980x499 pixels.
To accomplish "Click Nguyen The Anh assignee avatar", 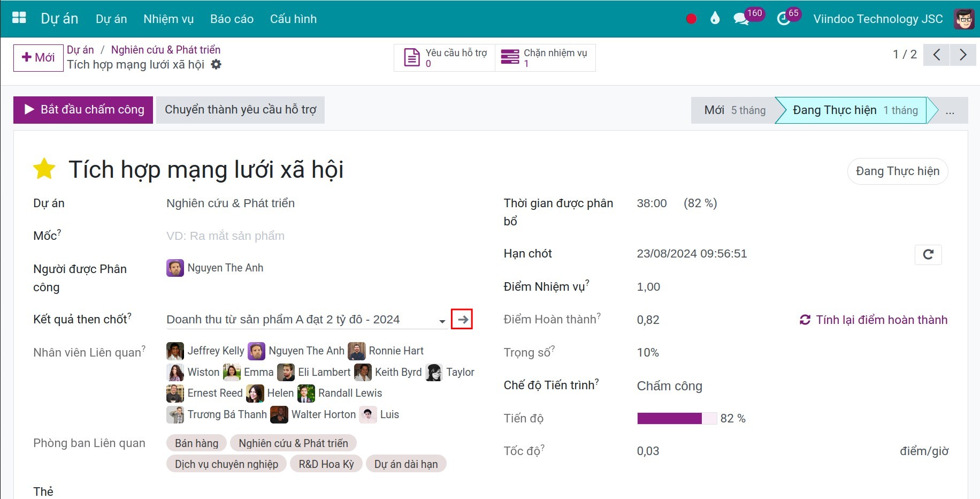I will [x=175, y=268].
